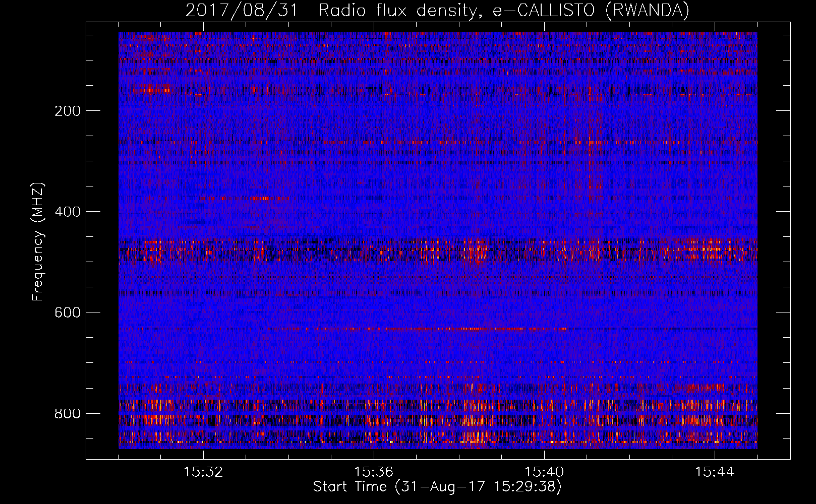Click the 15:32 time tick label

coord(203,472)
